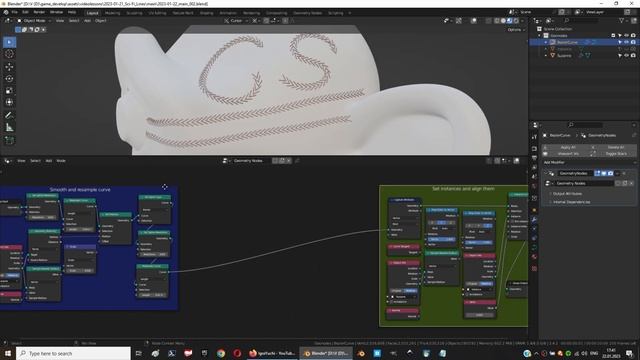640x360 pixels.
Task: Toggle render camera icon for BezierCurve
Action: (x=633, y=42)
